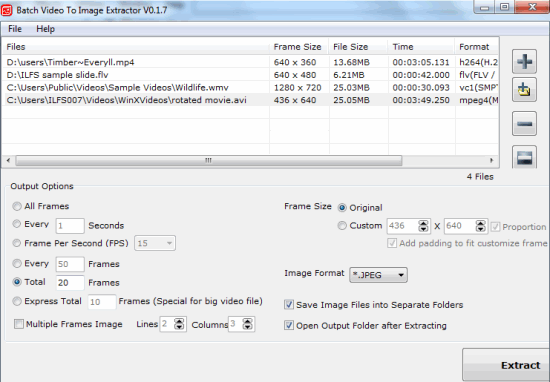
Task: Open the Help menu
Action: pos(46,29)
